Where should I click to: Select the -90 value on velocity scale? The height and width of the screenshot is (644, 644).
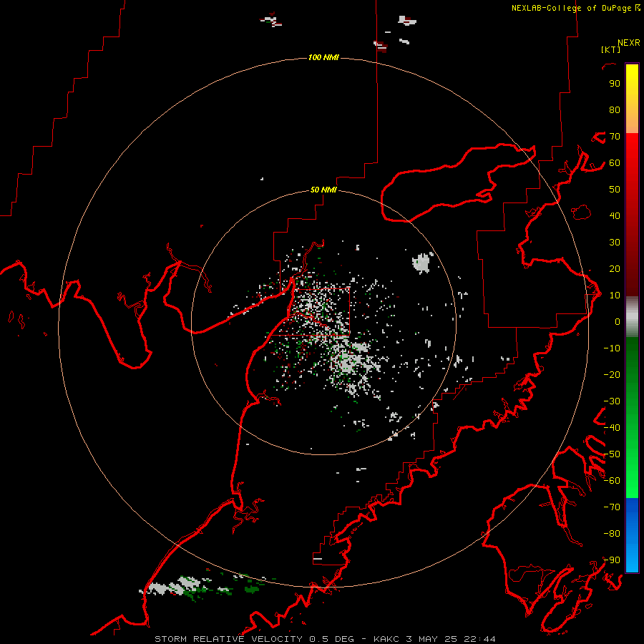click(x=612, y=560)
